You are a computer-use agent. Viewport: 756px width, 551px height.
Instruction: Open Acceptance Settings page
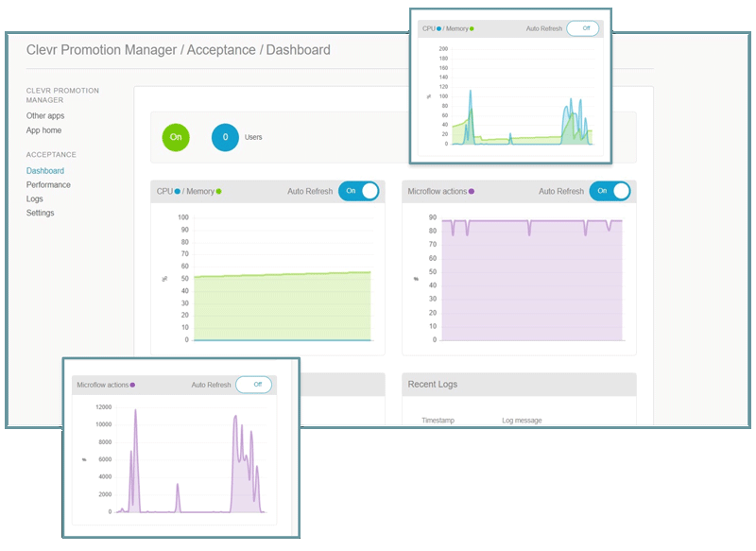40,213
